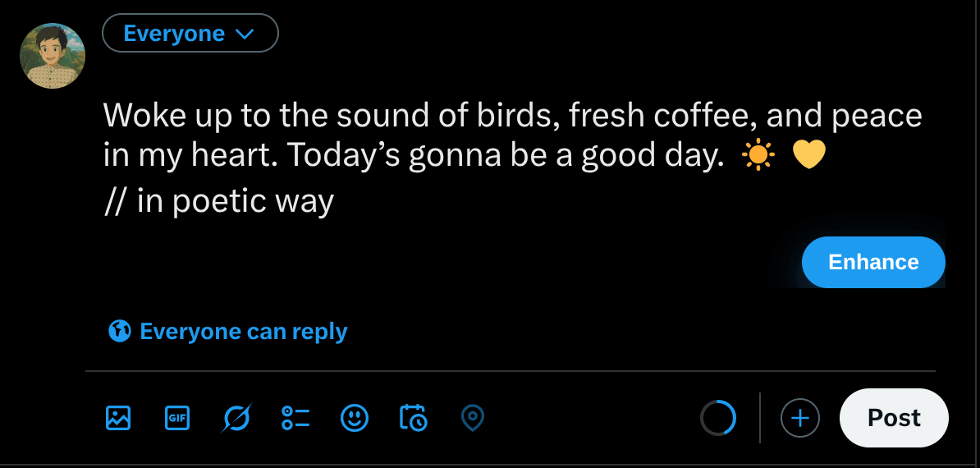980x468 pixels.
Task: Click on the '// in poetic way' line
Action: point(219,201)
